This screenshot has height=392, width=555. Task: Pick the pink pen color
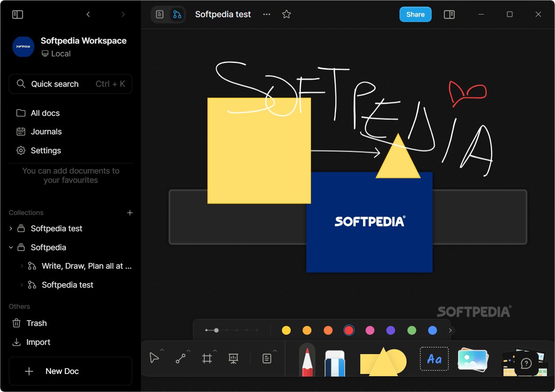coord(370,330)
